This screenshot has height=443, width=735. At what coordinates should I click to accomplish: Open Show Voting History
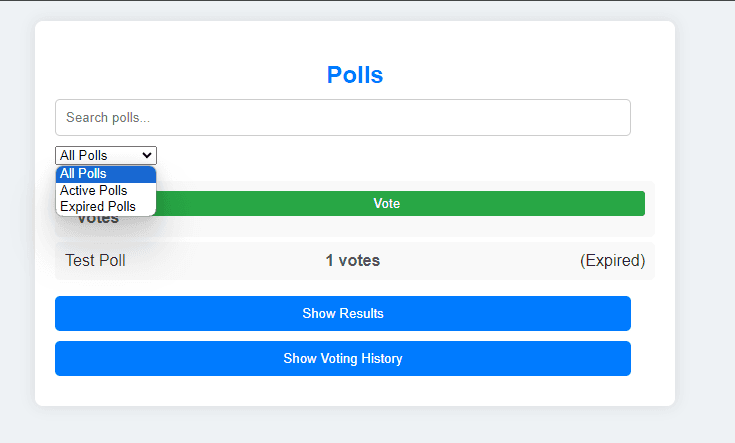(x=342, y=358)
